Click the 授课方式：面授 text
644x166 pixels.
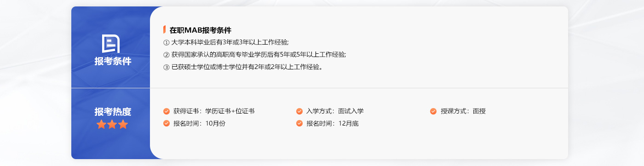coord(463,111)
